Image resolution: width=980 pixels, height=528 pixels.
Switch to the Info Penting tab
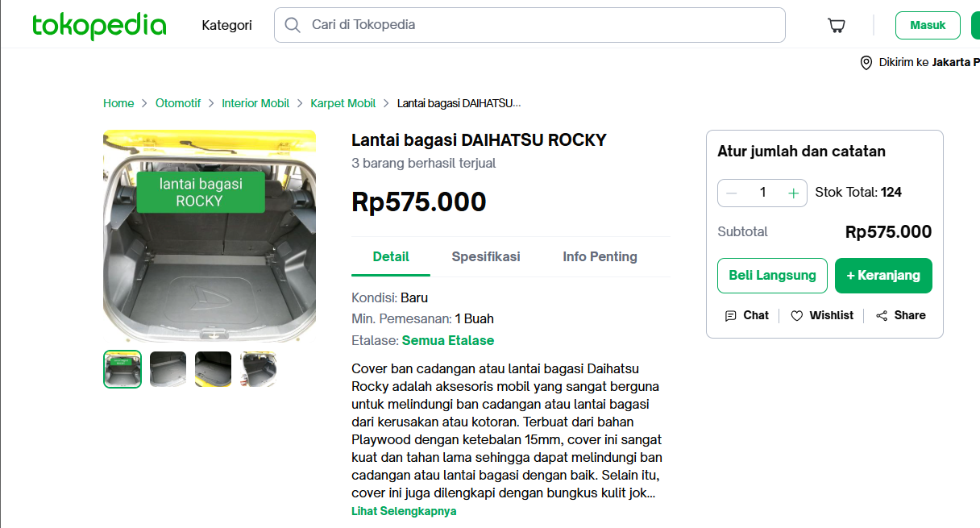coord(600,256)
